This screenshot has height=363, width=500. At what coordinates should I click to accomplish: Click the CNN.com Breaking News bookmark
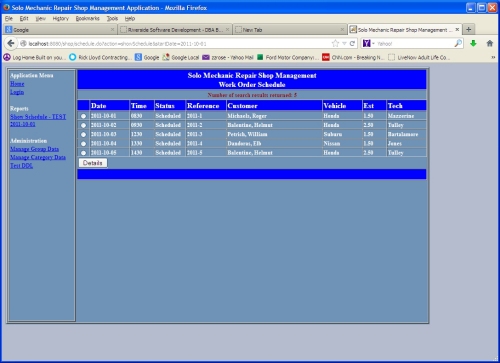coord(353,57)
